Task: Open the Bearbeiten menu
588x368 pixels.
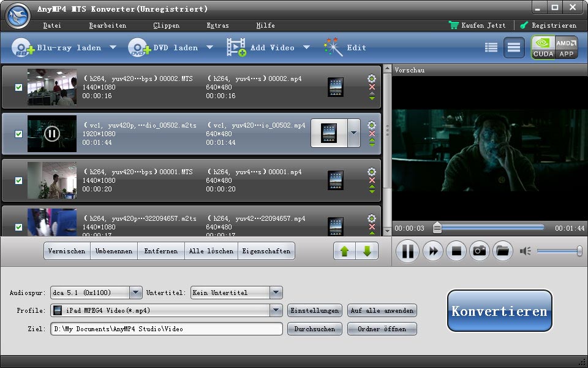Action: point(108,26)
